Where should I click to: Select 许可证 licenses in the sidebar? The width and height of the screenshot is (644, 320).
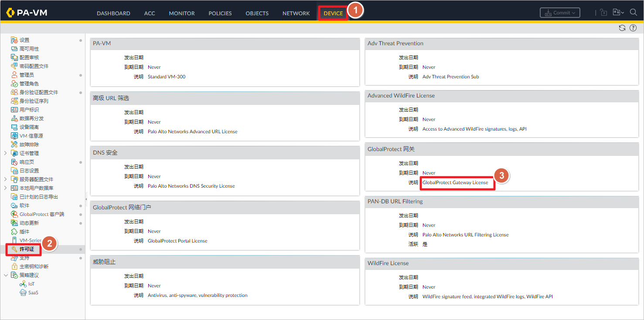pyautogui.click(x=27, y=249)
